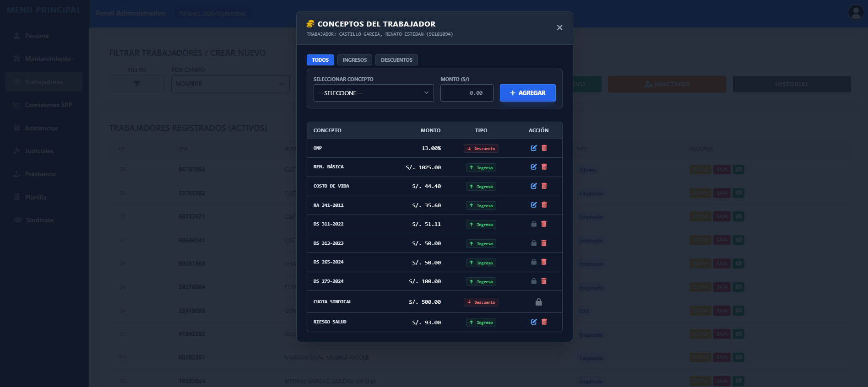Open Asistencias in the sidebar

pos(44,128)
